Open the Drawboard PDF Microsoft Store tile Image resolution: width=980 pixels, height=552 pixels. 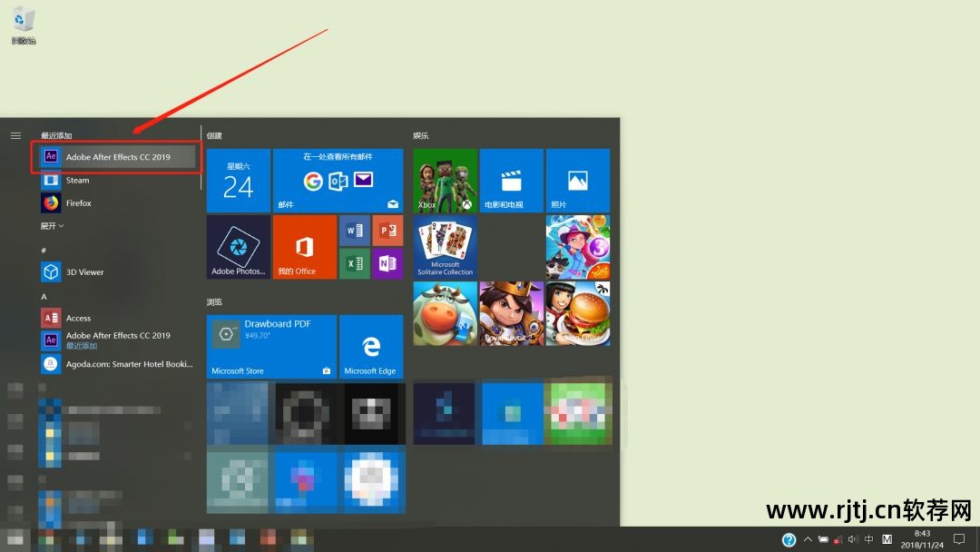(x=271, y=346)
